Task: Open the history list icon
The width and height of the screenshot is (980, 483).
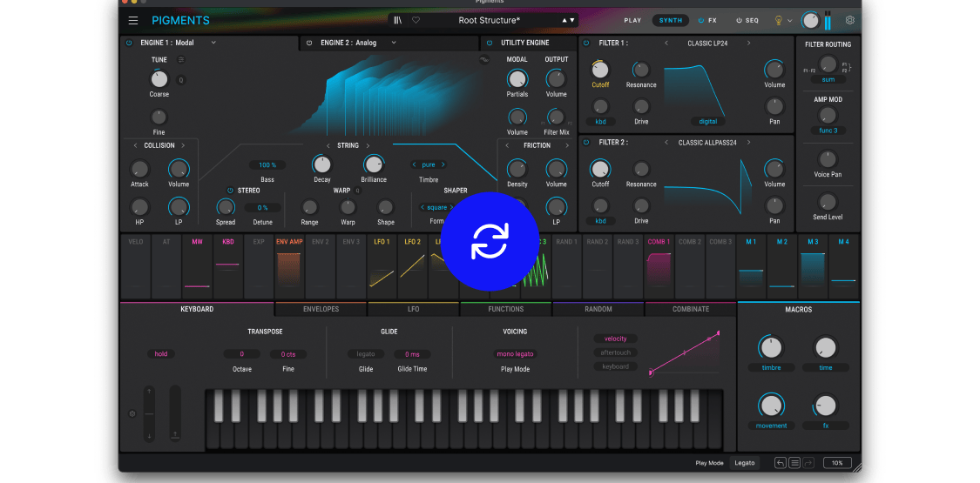Action: [x=794, y=463]
